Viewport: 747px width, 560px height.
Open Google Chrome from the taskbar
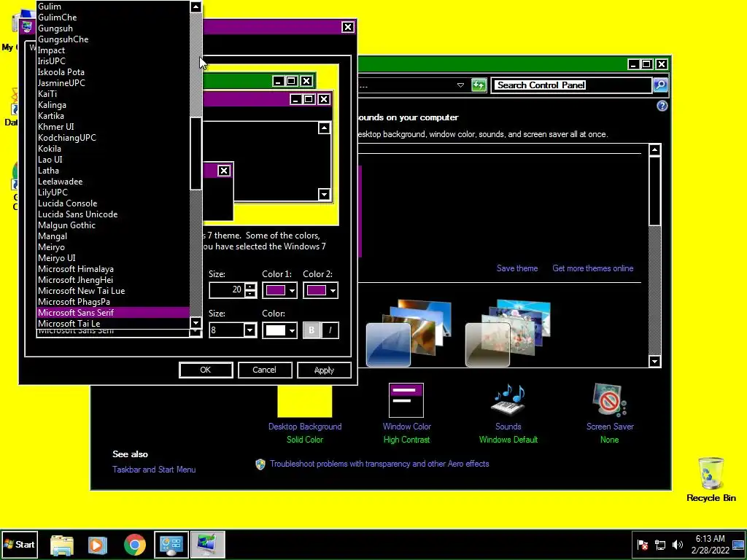click(x=135, y=544)
